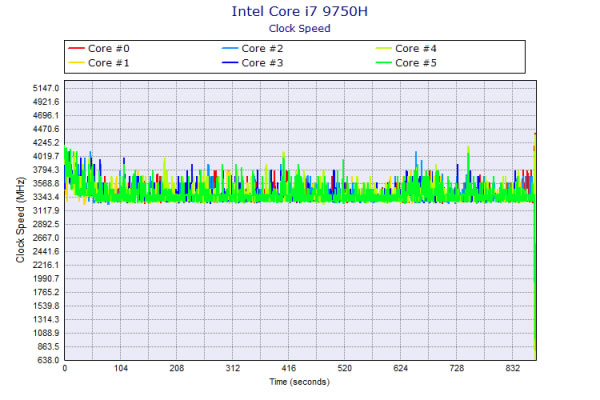This screenshot has height=400, width=600.
Task: Click the 312 x-axis tick label
Action: (233, 368)
